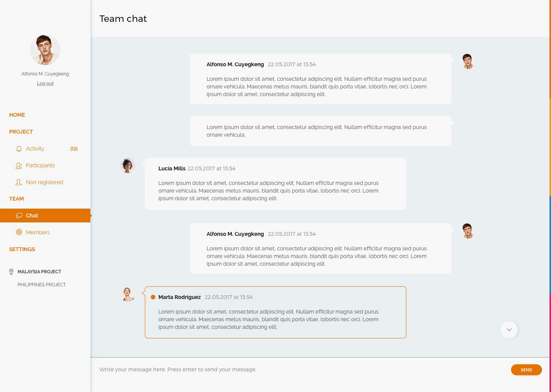Click the Non registered user icon
Screen dimensions: 551x392
point(19,183)
